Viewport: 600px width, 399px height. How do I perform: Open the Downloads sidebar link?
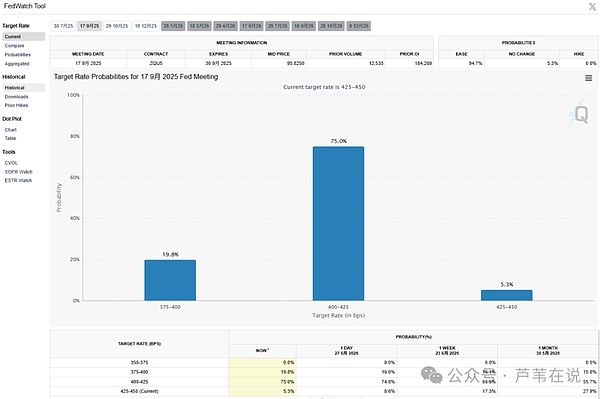pos(16,97)
